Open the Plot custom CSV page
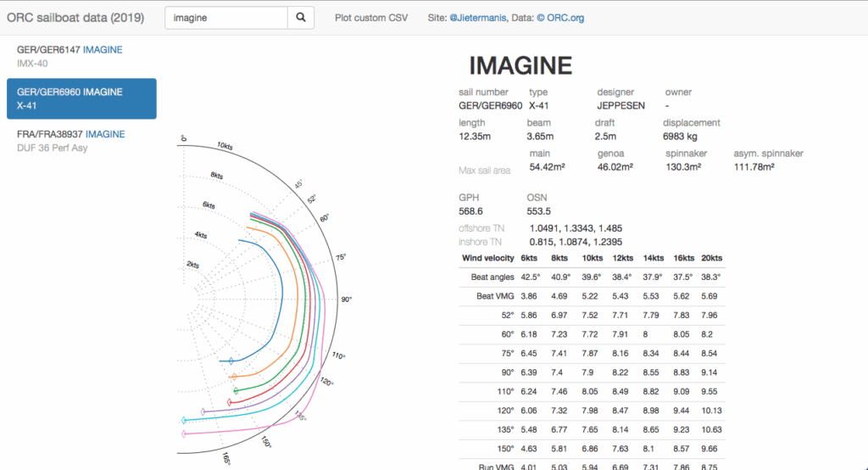868x470 pixels. (x=371, y=17)
